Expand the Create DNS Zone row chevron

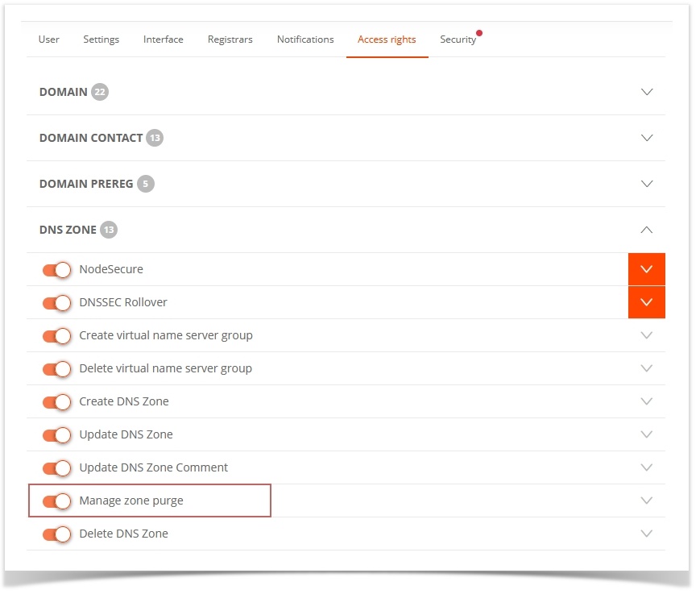tap(647, 401)
